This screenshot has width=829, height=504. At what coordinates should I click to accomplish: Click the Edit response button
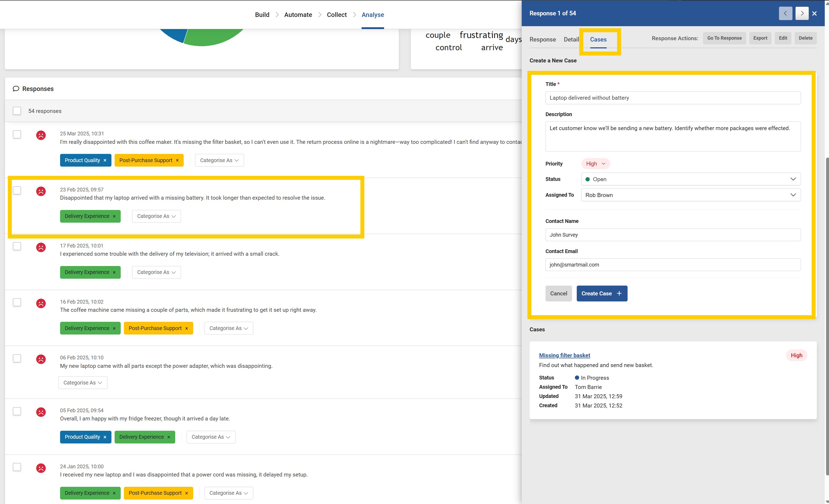(x=783, y=38)
